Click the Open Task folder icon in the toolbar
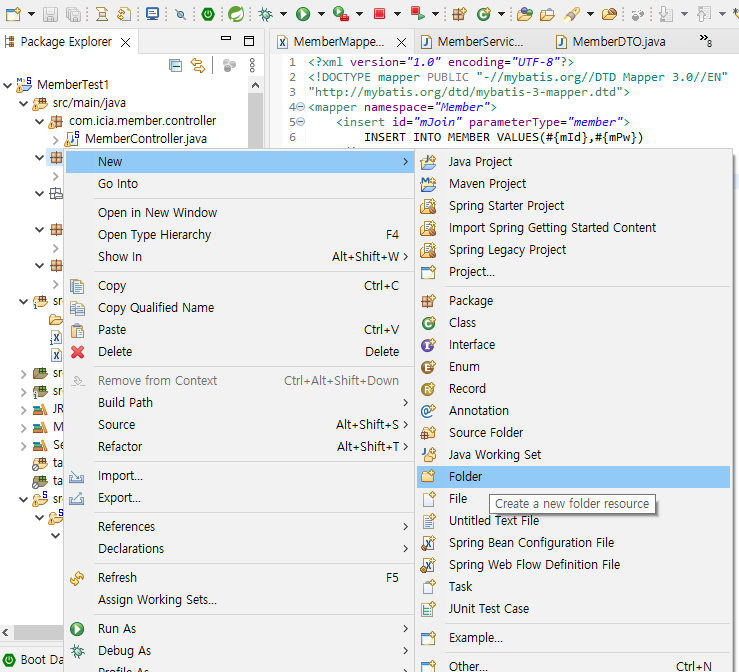The height and width of the screenshot is (672, 739). 547,15
